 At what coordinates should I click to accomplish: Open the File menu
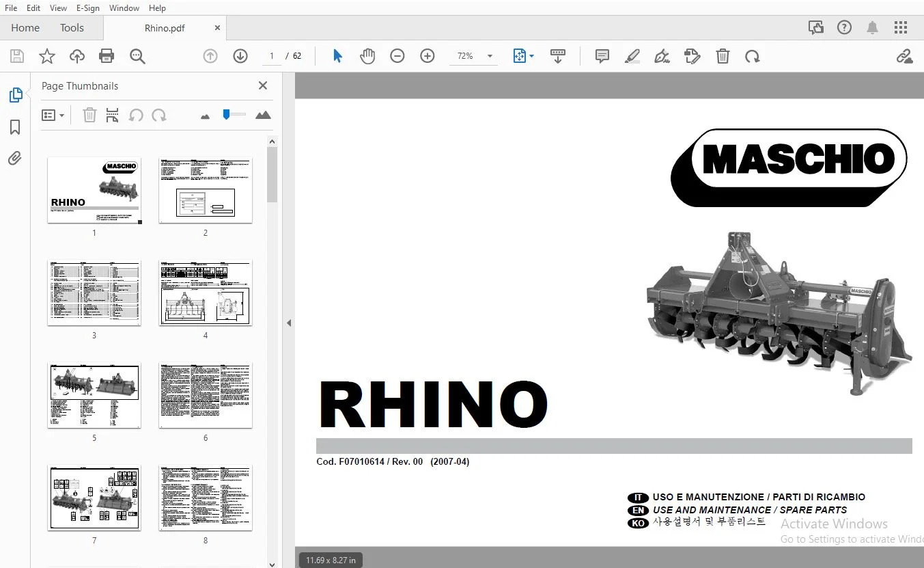point(11,8)
